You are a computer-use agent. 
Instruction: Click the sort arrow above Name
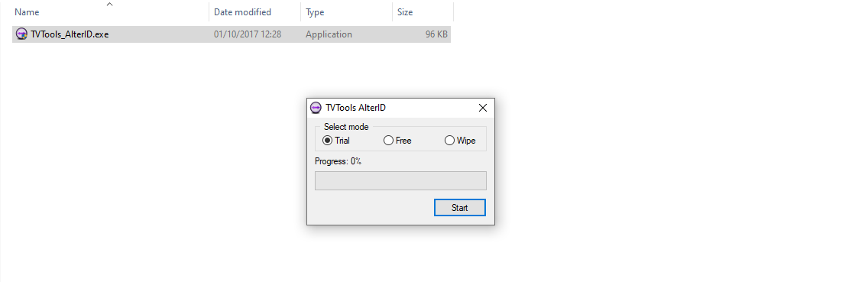tap(109, 4)
